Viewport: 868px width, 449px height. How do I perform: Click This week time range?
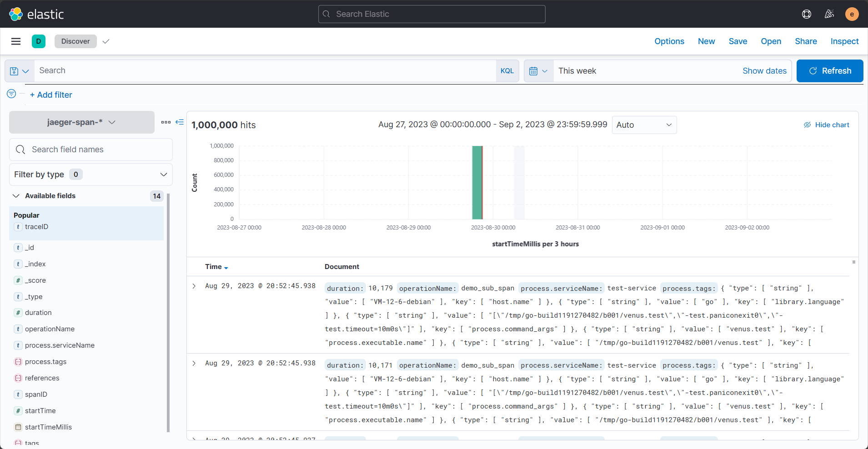(x=577, y=71)
